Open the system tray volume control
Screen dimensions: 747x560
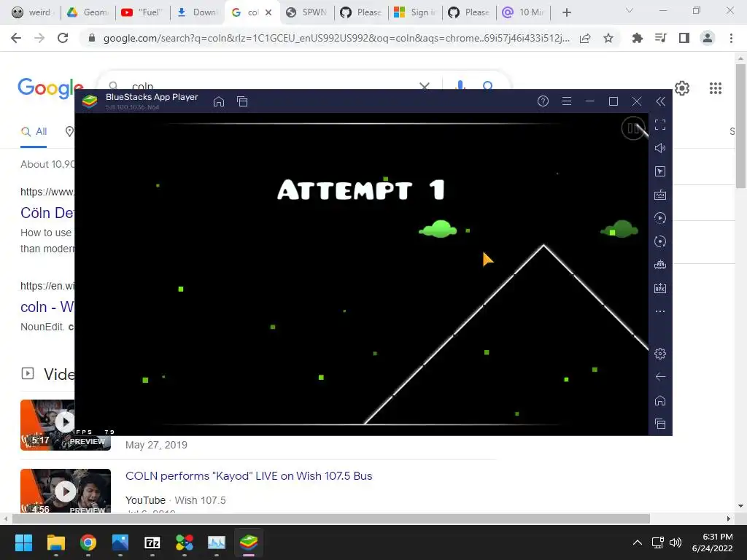click(x=675, y=542)
